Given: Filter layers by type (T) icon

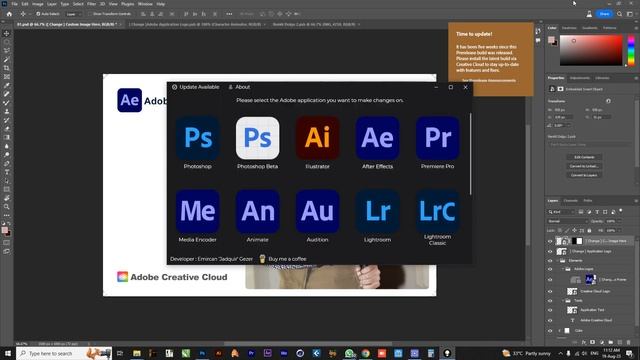Looking at the screenshot, I should (x=597, y=212).
